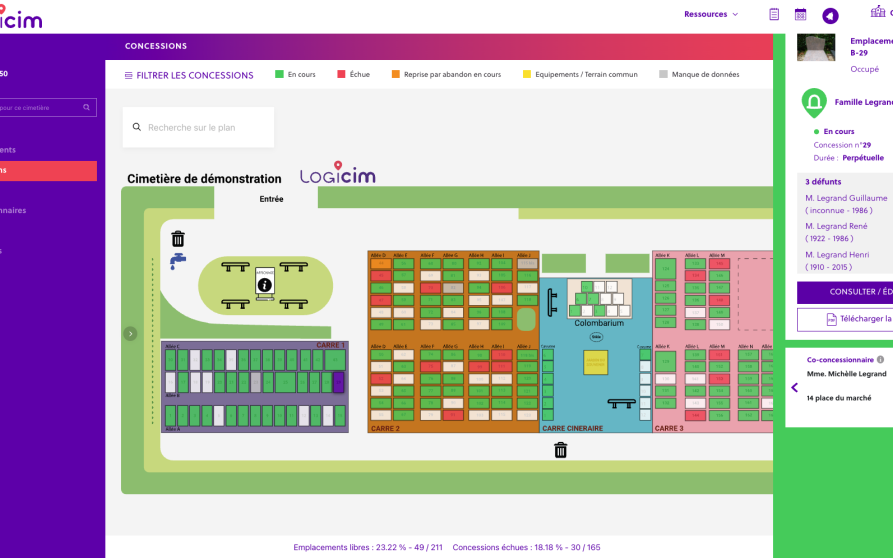Click the Co-concessionnaire info icon
This screenshot has width=893, height=558.
coord(880,359)
